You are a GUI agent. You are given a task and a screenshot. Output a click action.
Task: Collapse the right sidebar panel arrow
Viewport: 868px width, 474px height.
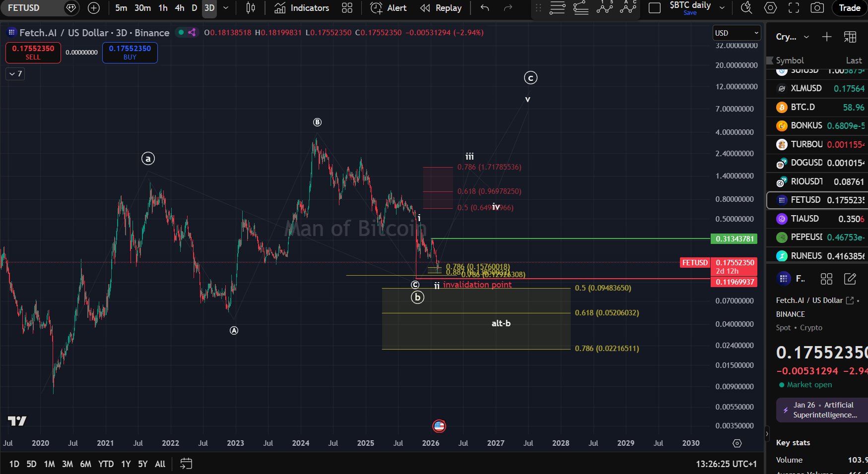(767, 433)
